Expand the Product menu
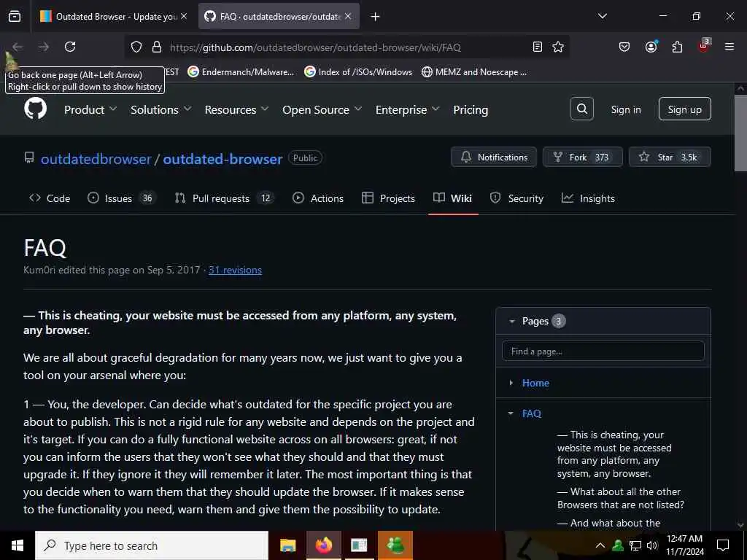Image resolution: width=747 pixels, height=560 pixels. pos(90,109)
